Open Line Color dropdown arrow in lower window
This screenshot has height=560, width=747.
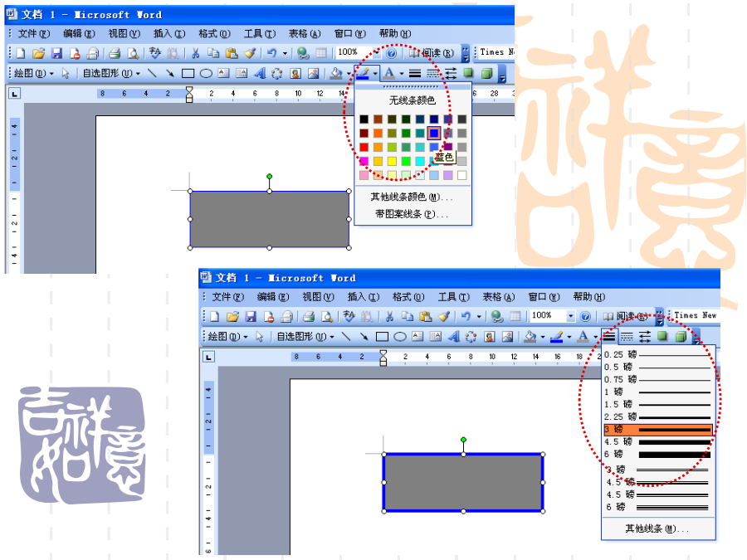[x=569, y=337]
